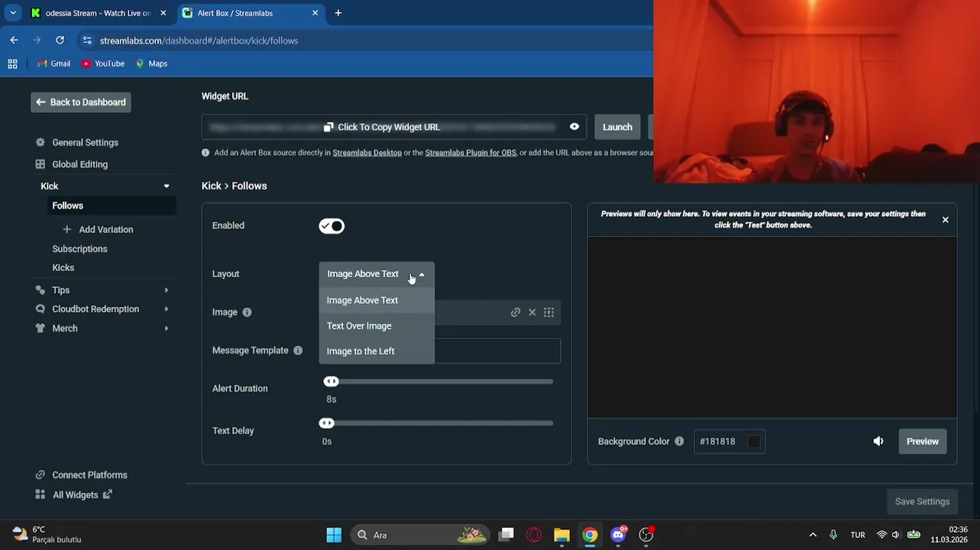Screen dimensions: 980x550
Task: Click the taskbar search box
Action: coord(420,535)
